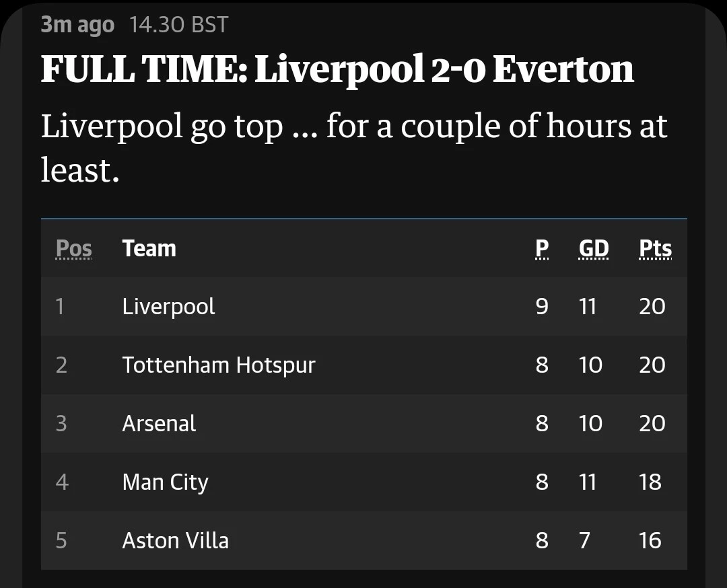727x588 pixels.
Task: Click the 3m ago timestamp link
Action: (77, 25)
